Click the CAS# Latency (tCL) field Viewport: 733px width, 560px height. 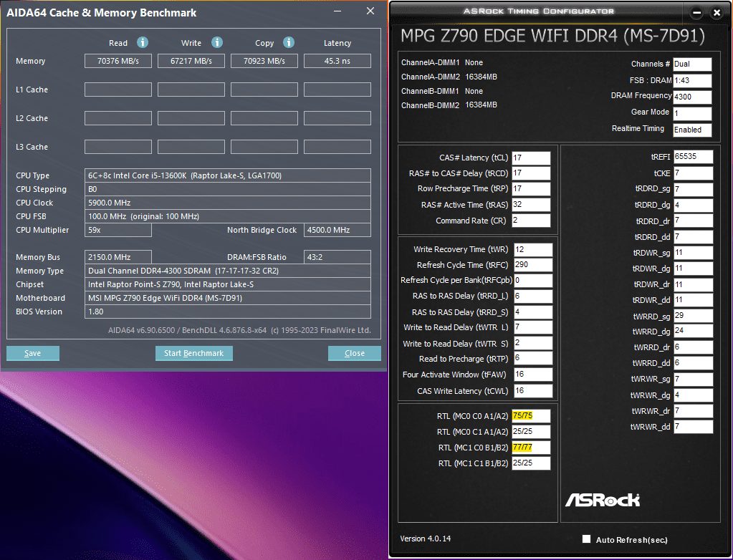pos(531,158)
